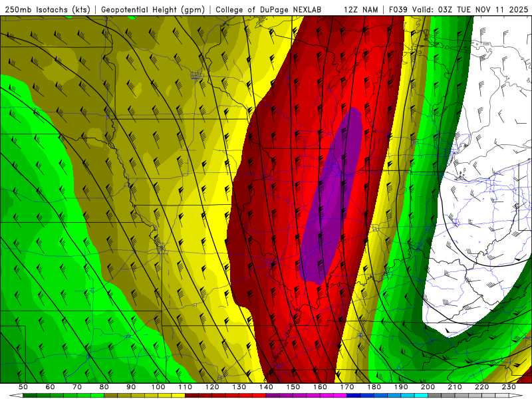Click the color bar label '60'
Screen dimensions: 532x399
[50, 387]
